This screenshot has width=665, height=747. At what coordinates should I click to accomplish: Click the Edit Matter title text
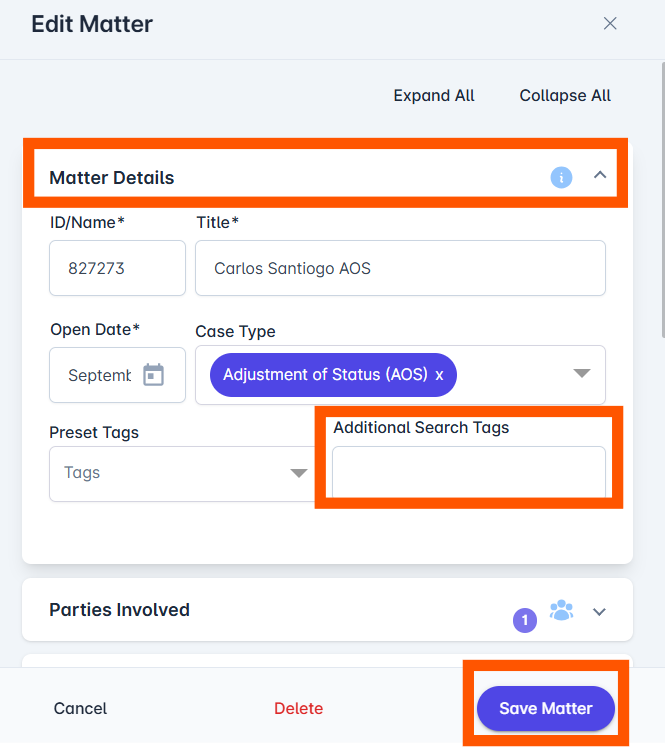(x=92, y=24)
